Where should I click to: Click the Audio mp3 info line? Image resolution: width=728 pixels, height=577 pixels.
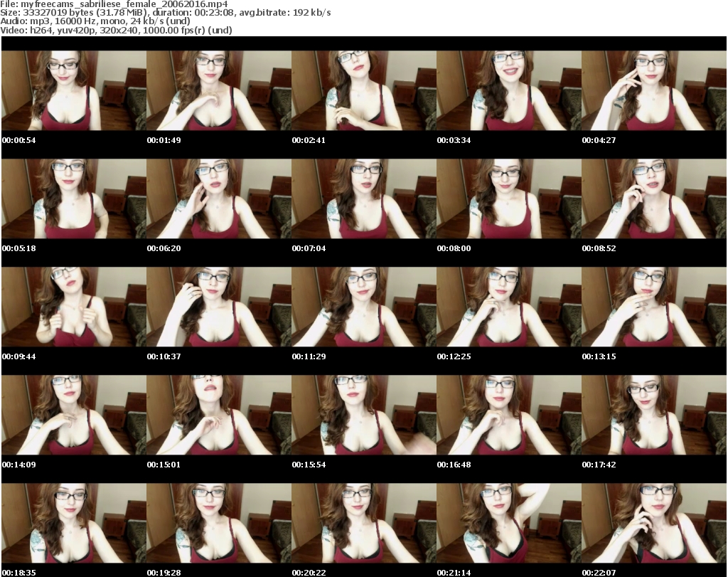(x=95, y=21)
